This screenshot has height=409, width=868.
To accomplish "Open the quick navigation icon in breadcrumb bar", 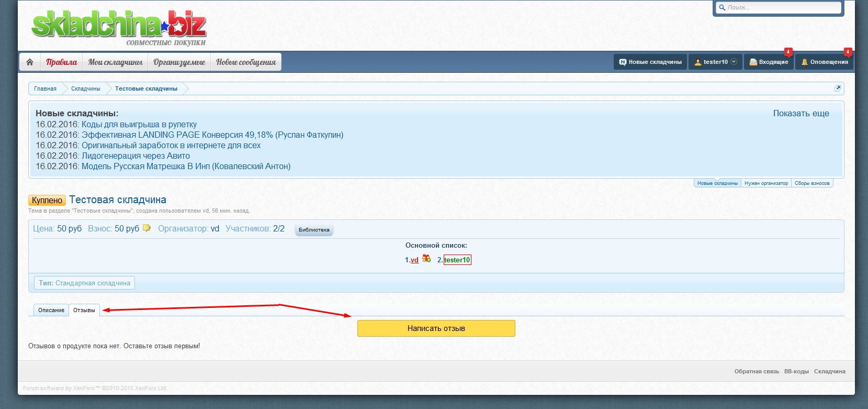I will click(837, 89).
